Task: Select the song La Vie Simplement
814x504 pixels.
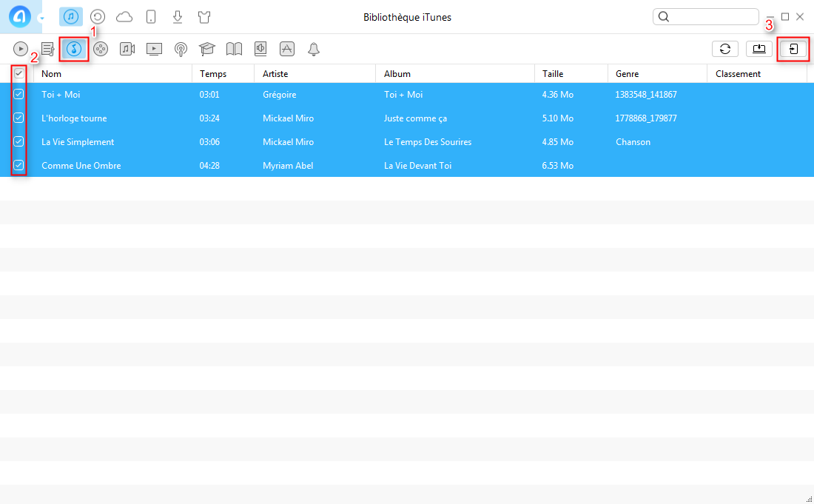Action: [x=78, y=141]
